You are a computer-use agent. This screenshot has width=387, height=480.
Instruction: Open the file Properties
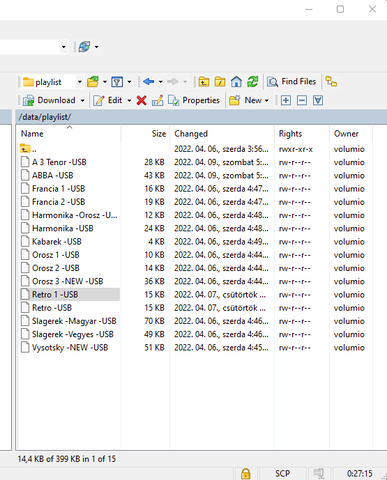tap(194, 100)
